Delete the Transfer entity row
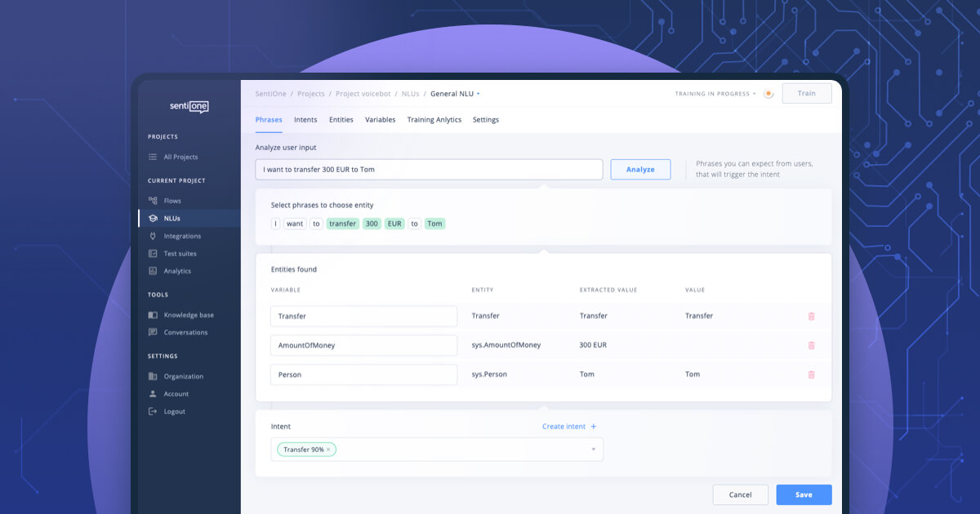Viewport: 980px width, 514px height. point(811,316)
